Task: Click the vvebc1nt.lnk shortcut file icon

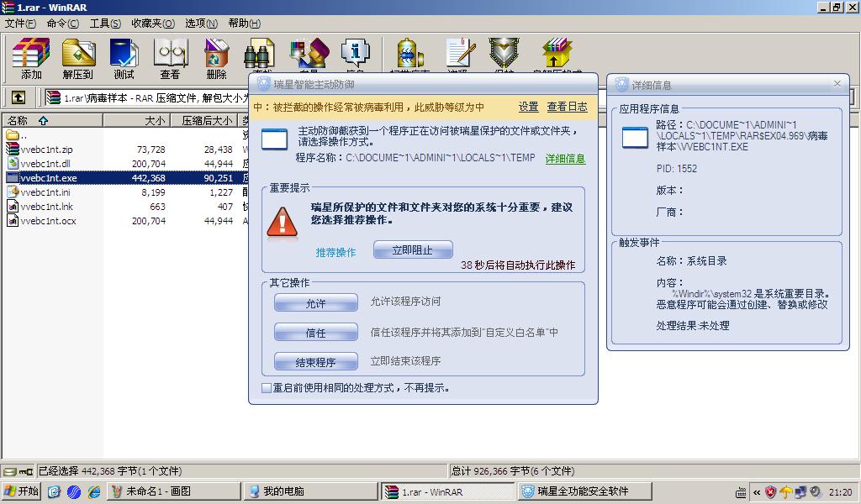Action: coord(12,206)
